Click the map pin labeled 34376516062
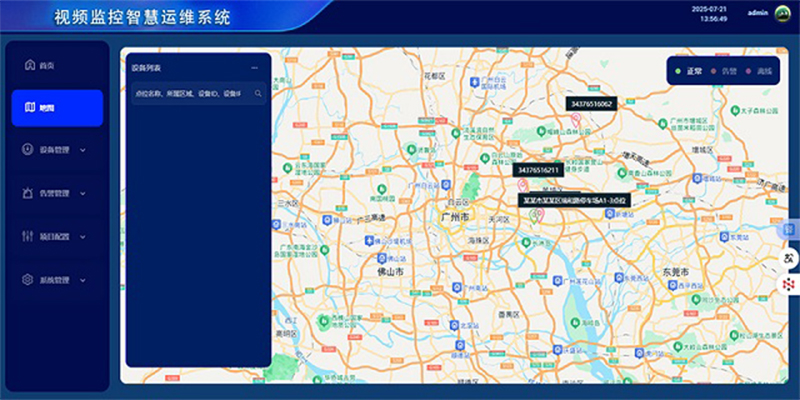The image size is (800, 400). point(575,119)
